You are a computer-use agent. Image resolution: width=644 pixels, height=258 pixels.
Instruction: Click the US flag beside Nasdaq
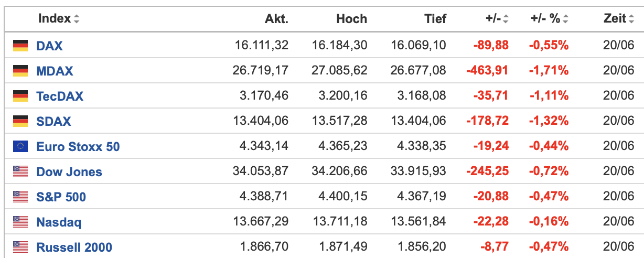click(x=20, y=222)
